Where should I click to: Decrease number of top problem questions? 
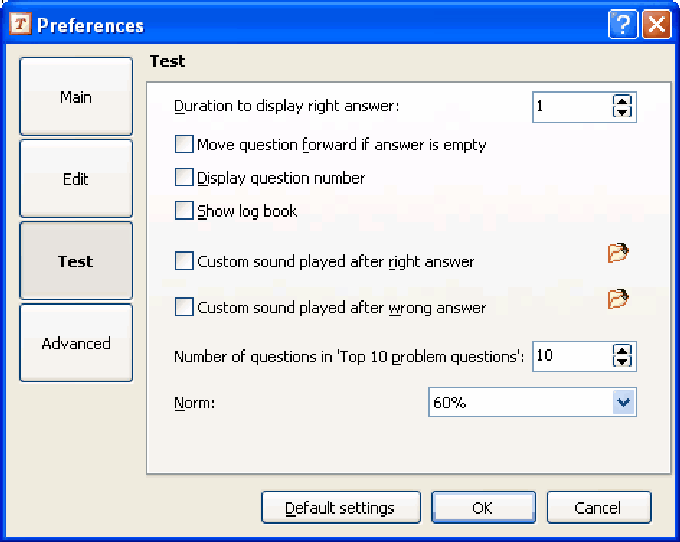coord(623,361)
